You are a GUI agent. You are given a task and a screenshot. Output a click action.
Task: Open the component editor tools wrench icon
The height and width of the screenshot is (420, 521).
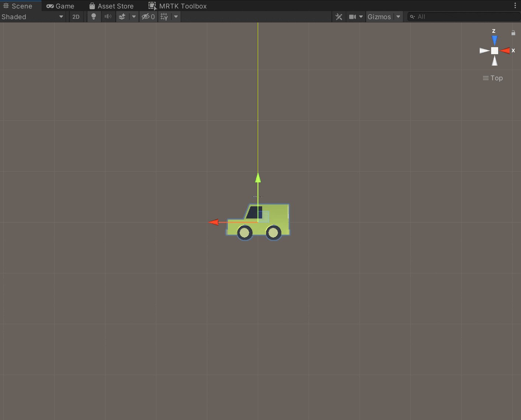[338, 17]
